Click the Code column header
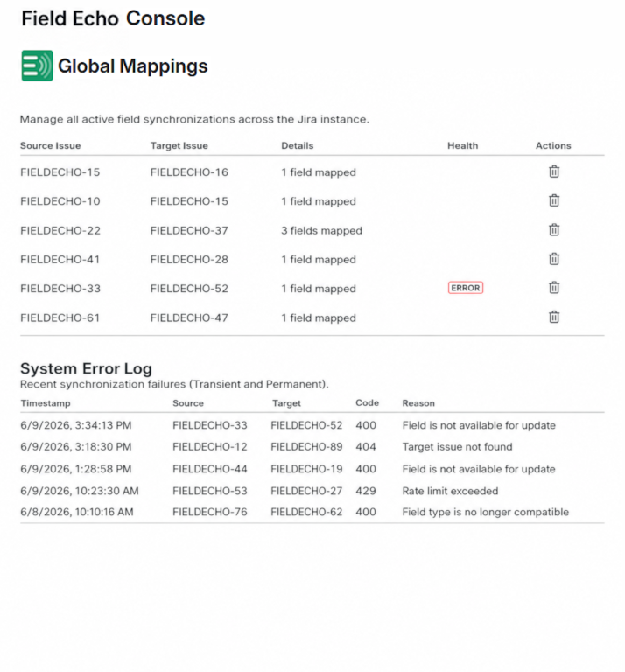625x672 pixels. coord(367,402)
